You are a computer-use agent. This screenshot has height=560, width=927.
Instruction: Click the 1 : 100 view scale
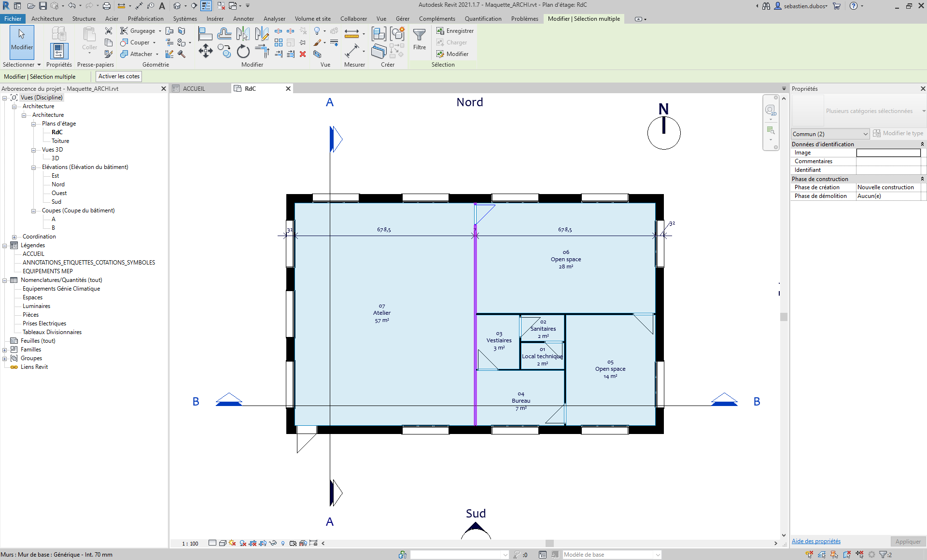click(190, 544)
